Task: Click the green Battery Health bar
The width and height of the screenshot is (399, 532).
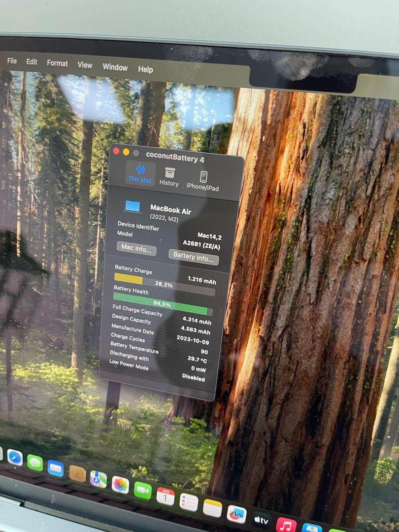Action: (x=160, y=302)
